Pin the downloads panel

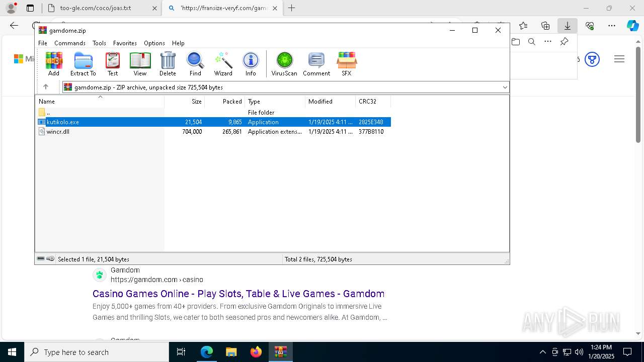564,42
